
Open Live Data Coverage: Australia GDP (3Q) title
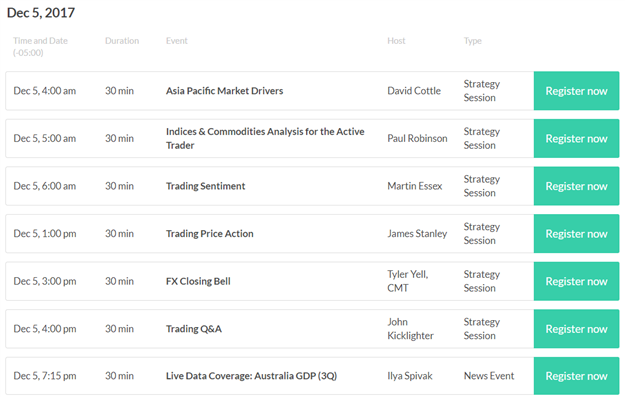pos(252,376)
